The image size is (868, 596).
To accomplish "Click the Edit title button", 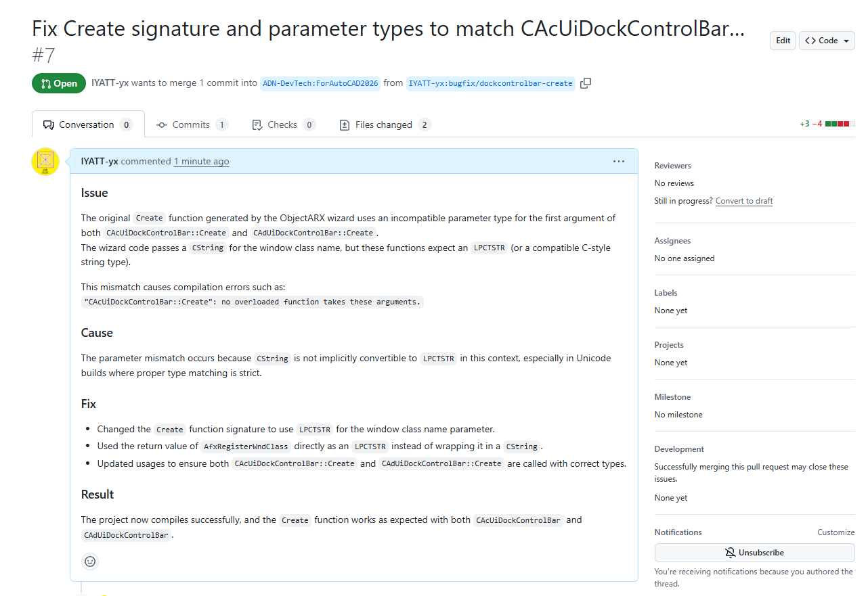I will (x=783, y=41).
